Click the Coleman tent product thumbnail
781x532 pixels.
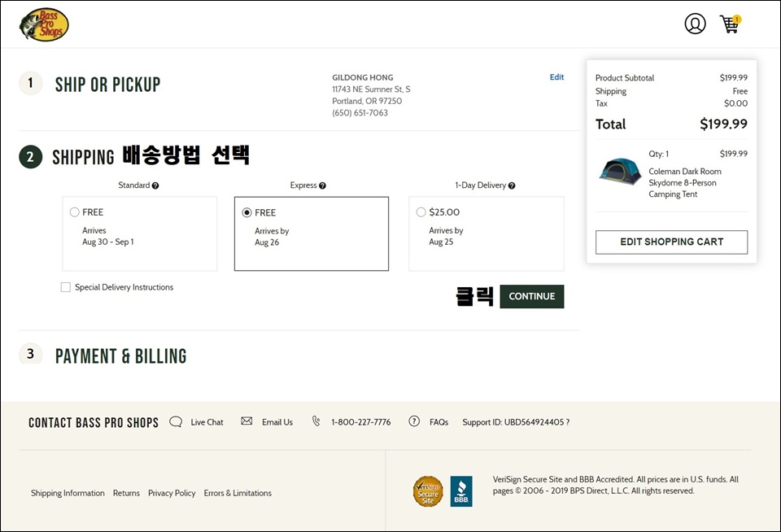620,171
